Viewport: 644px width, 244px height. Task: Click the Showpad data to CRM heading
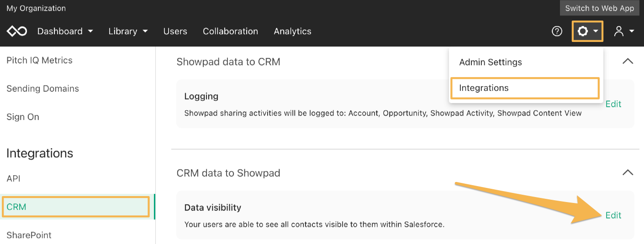[228, 62]
